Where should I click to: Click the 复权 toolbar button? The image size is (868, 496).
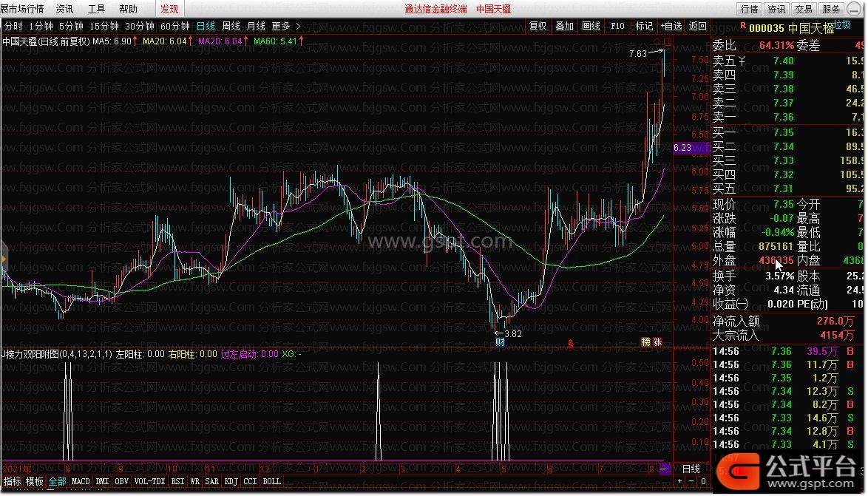538,26
